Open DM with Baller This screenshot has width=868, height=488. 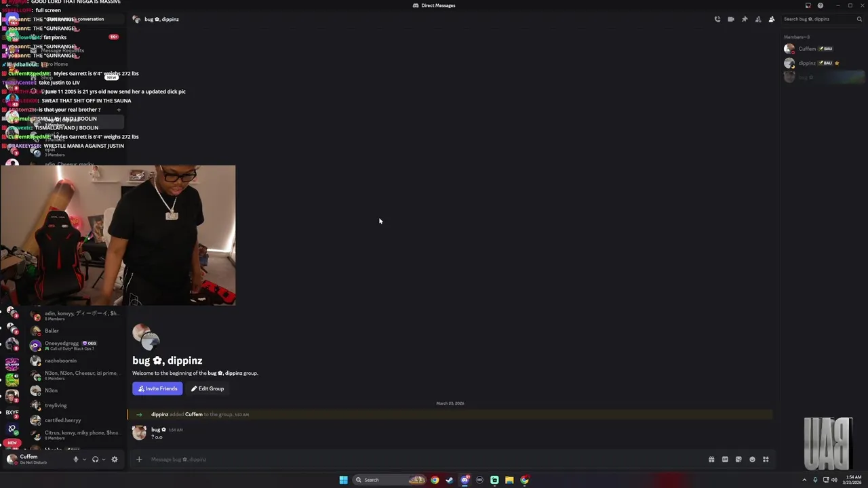point(75,331)
